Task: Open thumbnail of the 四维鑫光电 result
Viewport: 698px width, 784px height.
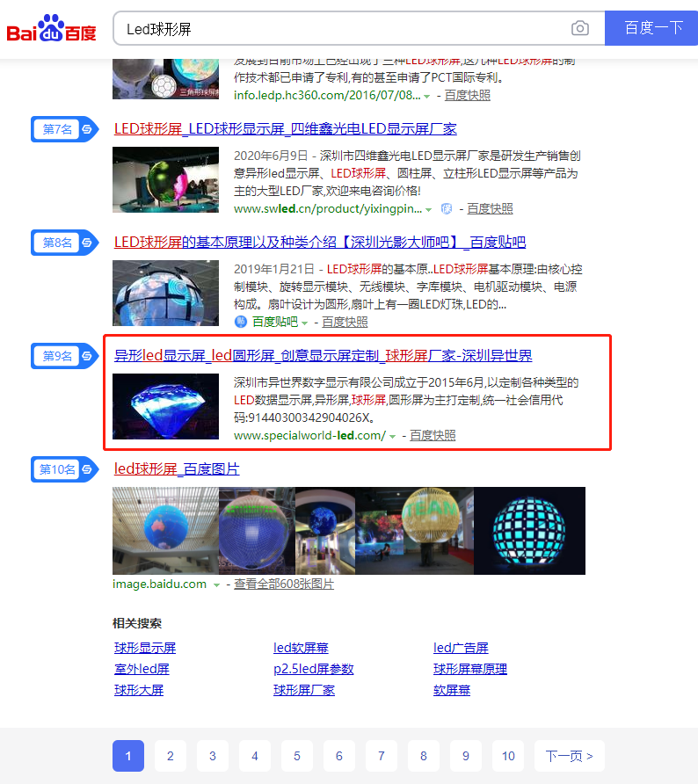Action: (165, 179)
